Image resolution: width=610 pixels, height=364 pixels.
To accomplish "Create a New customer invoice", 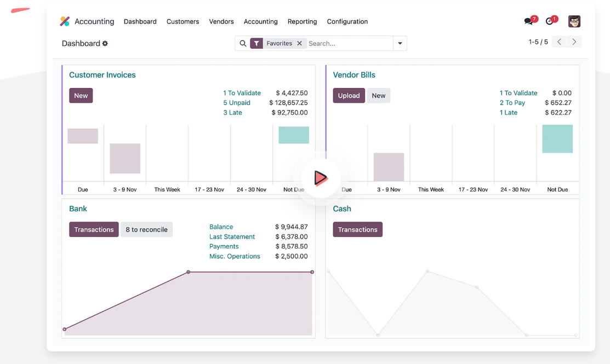I will tap(81, 96).
